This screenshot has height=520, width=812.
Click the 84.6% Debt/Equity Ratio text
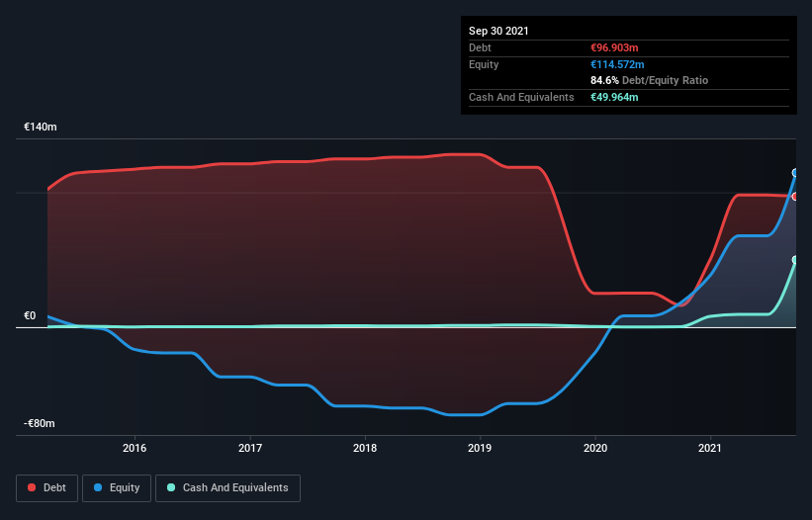(650, 80)
